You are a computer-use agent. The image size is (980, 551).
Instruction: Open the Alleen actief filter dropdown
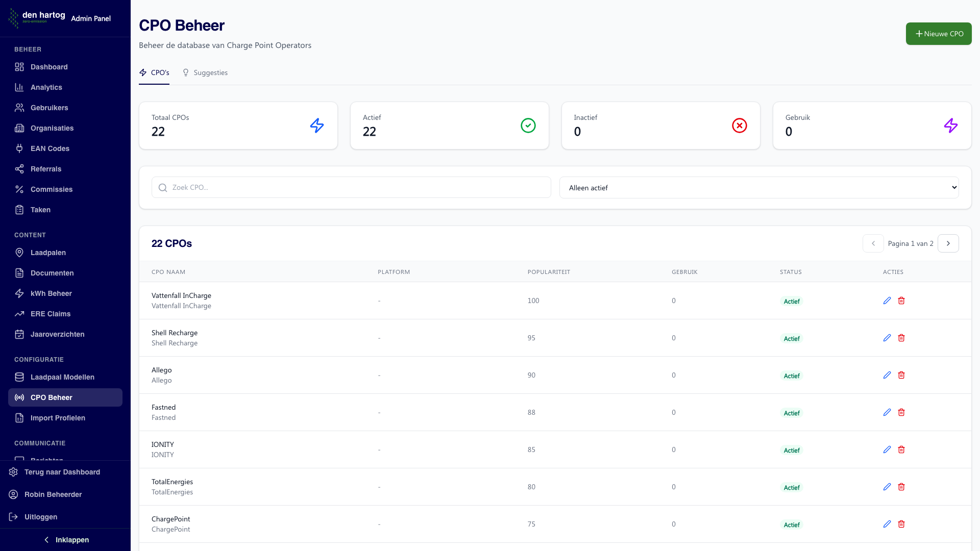(759, 188)
